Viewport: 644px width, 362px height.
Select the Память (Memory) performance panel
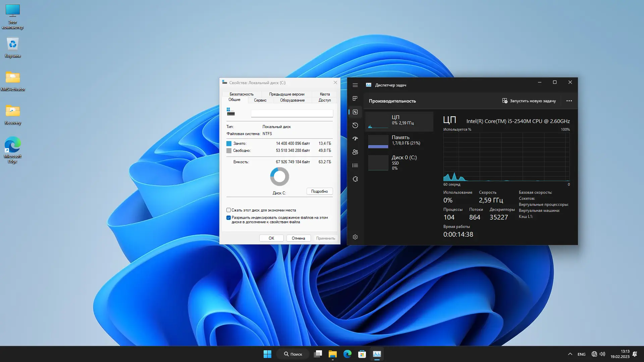pos(399,140)
